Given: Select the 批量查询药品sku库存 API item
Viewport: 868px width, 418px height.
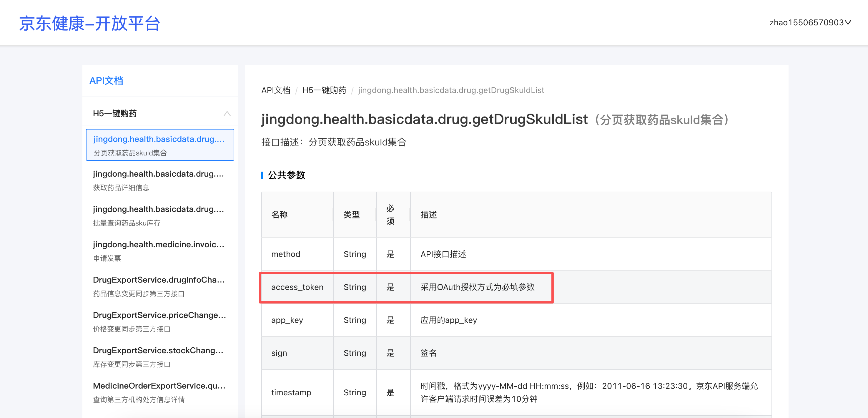Looking at the screenshot, I should (159, 216).
